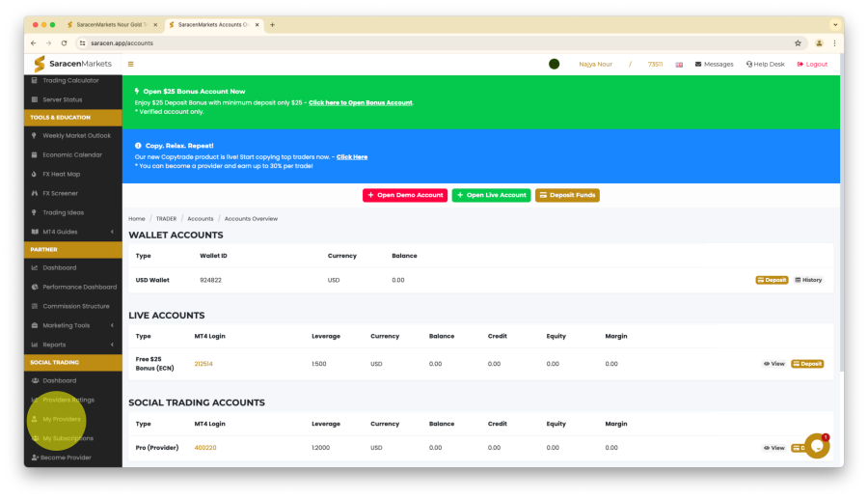
Task: Click Open Live Account button
Action: (492, 196)
